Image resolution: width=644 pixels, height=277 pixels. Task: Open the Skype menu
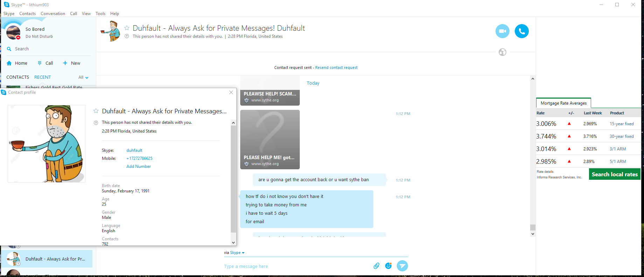click(x=9, y=14)
